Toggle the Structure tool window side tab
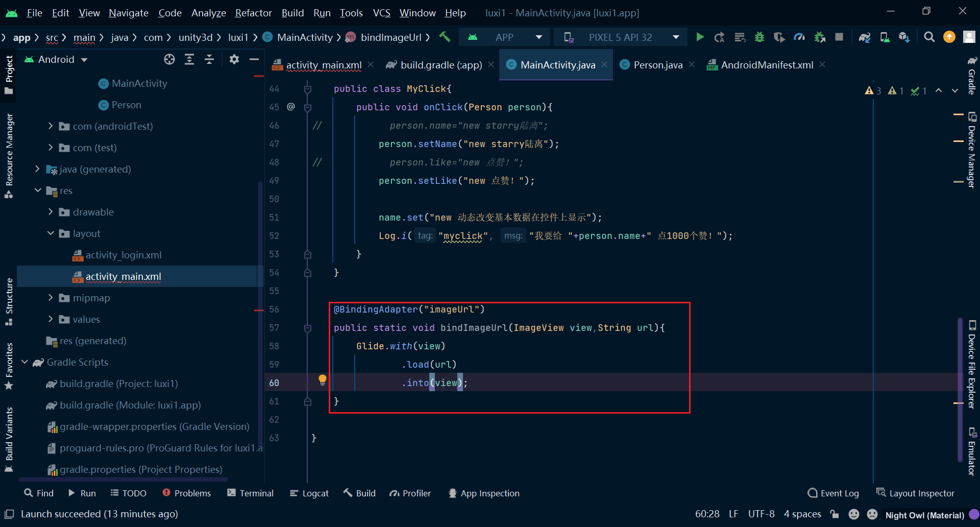This screenshot has height=527, width=980. (x=9, y=301)
